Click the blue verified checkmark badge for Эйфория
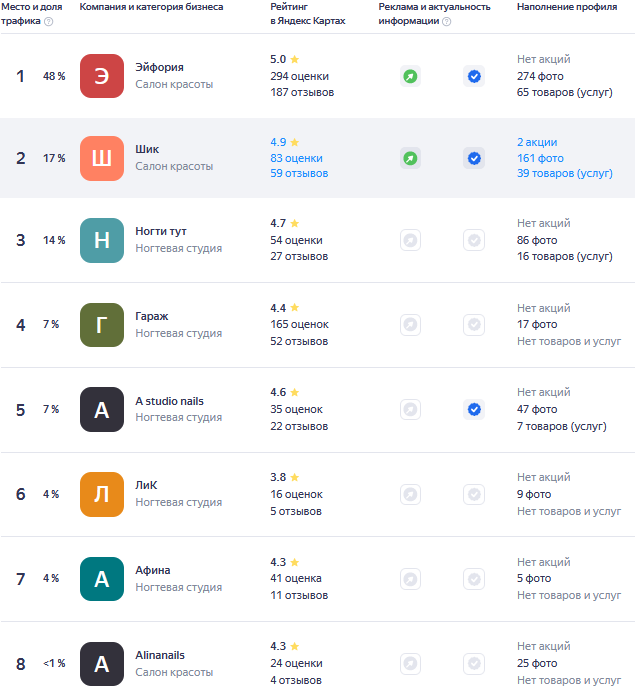Screen dimensions: 635x700 (474, 76)
